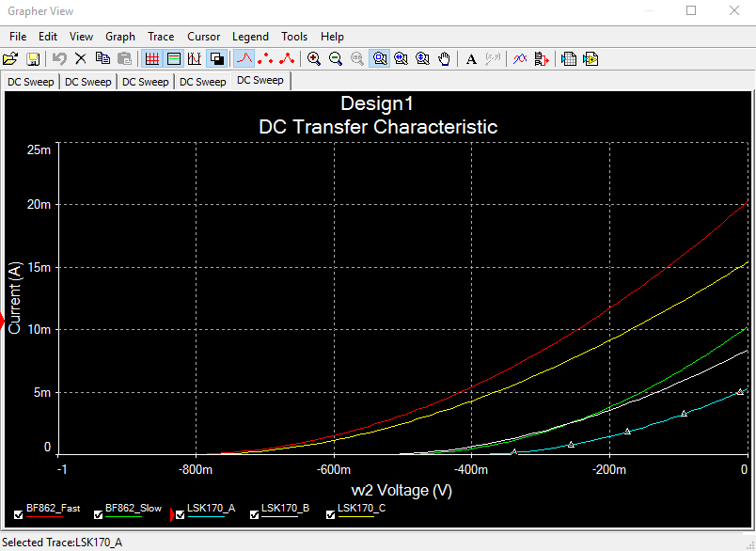The height and width of the screenshot is (551, 756).
Task: Click the Zoom Out magnifier icon
Action: (336, 59)
